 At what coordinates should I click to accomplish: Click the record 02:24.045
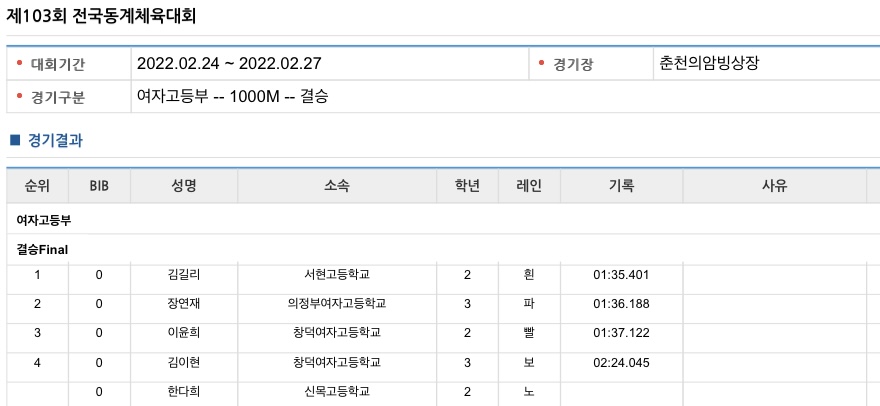click(x=621, y=362)
